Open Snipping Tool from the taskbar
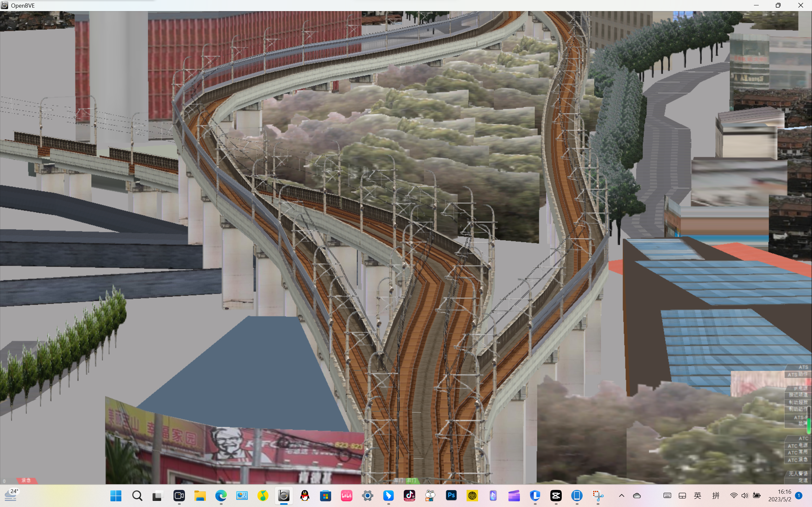The width and height of the screenshot is (812, 507). coord(598,495)
